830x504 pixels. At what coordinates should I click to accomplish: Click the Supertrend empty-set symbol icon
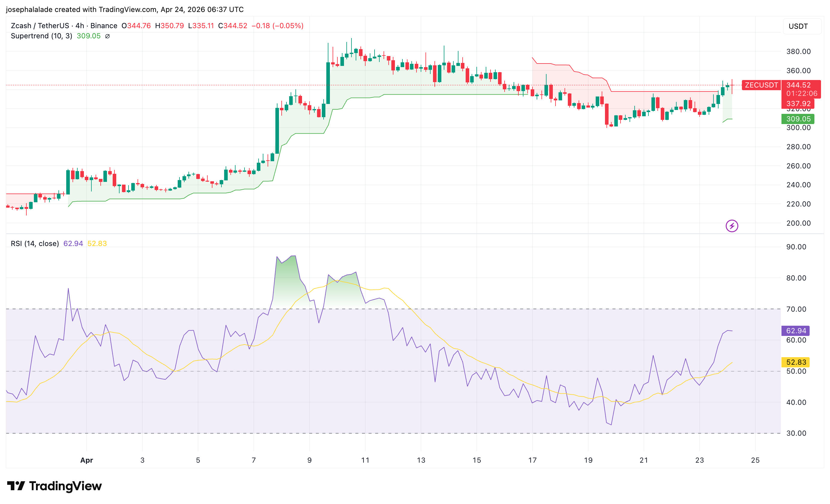click(108, 36)
